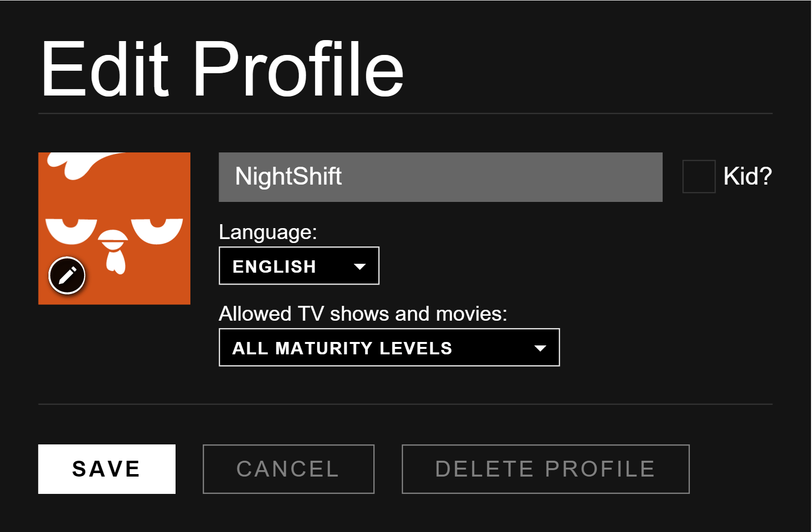Cancel editing the profile
The image size is (812, 532).
(288, 469)
